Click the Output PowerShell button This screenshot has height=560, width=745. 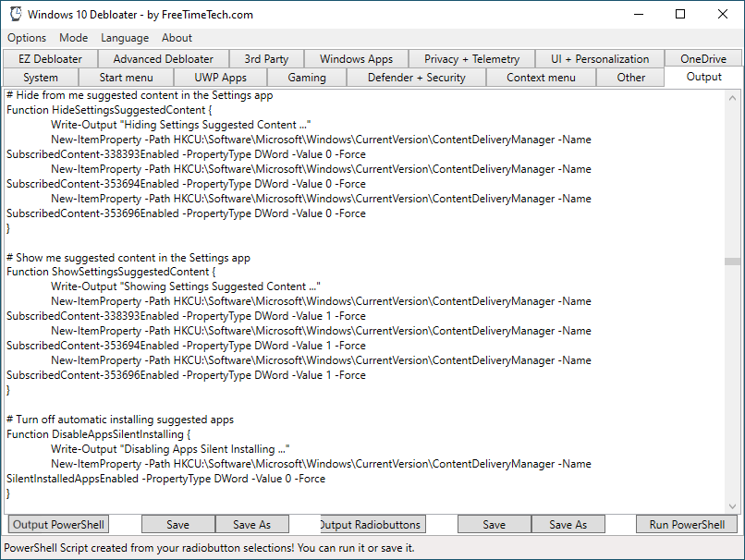point(58,524)
